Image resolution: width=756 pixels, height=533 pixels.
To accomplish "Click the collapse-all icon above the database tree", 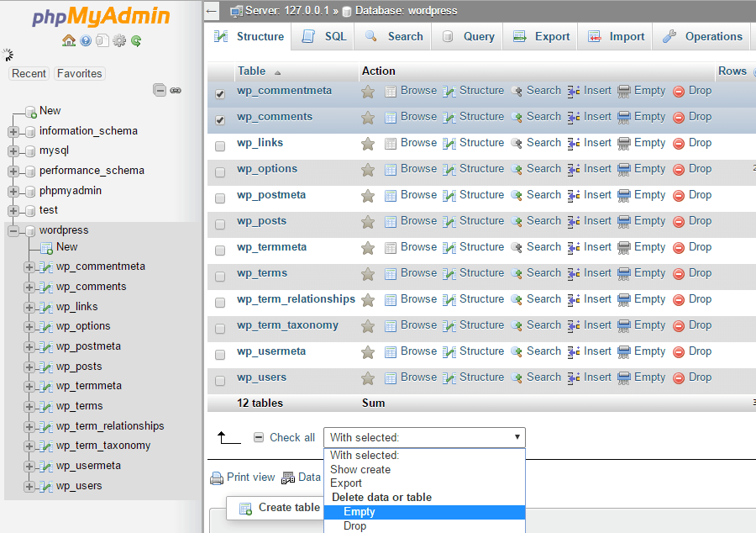I will (160, 90).
